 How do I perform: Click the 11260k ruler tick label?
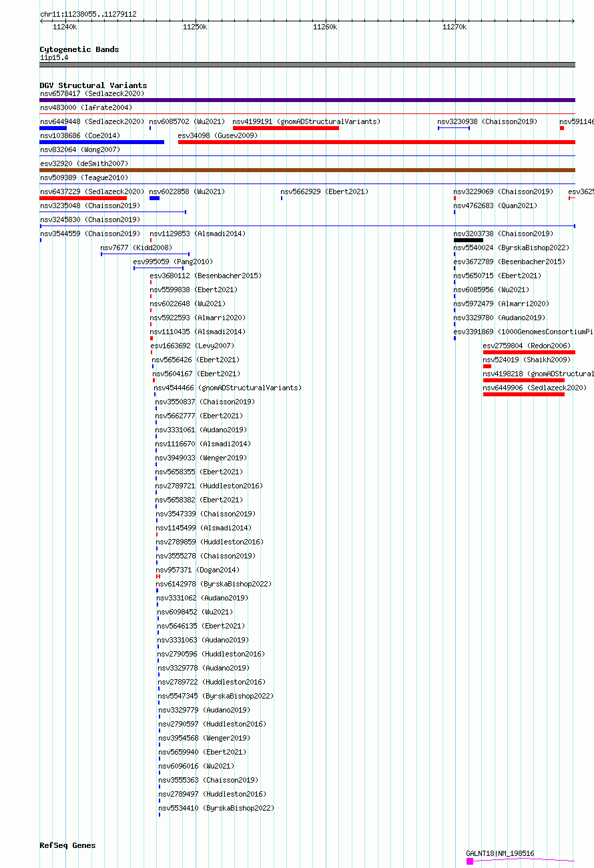pyautogui.click(x=325, y=27)
